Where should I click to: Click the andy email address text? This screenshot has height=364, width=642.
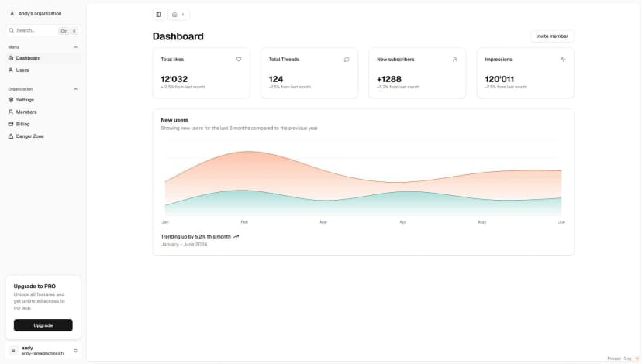pos(43,354)
